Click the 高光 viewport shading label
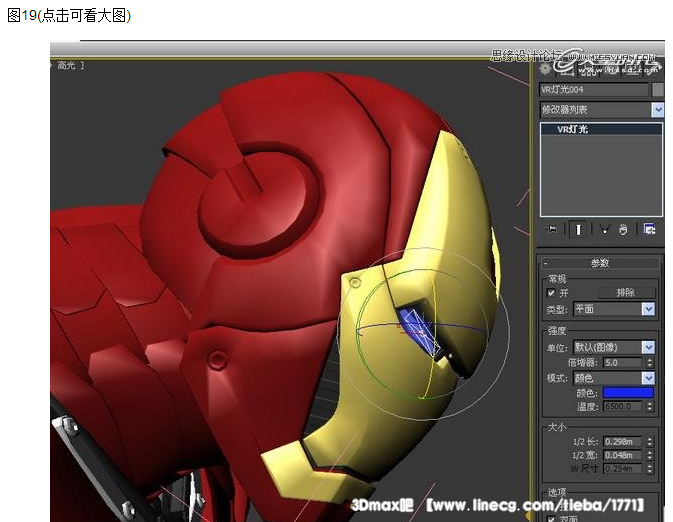Viewport: 673px width, 522px height. (66, 66)
